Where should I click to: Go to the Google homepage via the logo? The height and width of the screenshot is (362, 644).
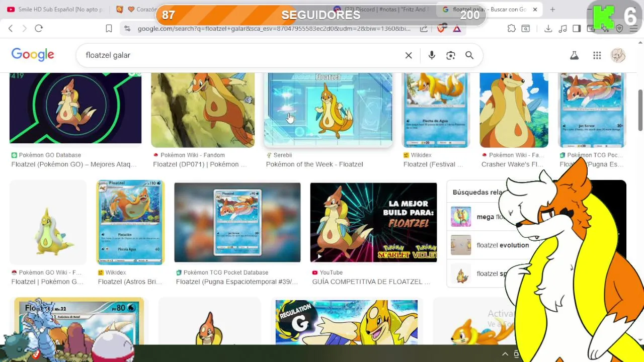pos(33,55)
